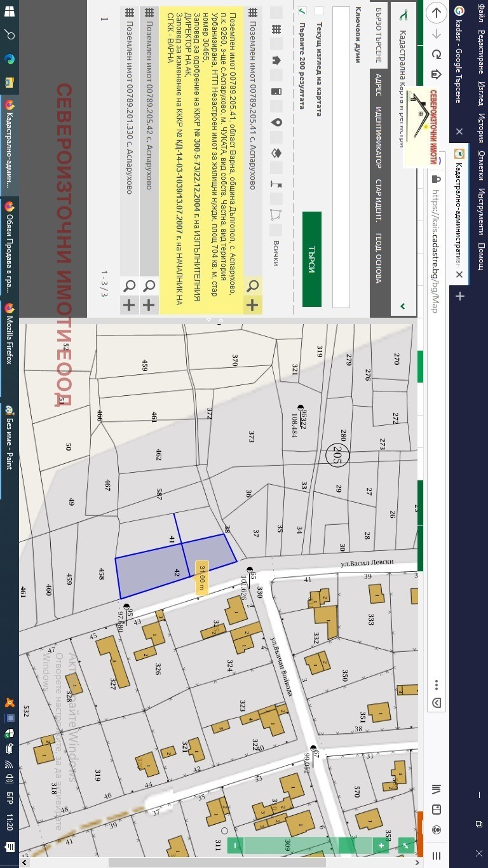This screenshot has width=488, height=868.
Task: Toggle the building (house) filter icon
Action: (276, 60)
